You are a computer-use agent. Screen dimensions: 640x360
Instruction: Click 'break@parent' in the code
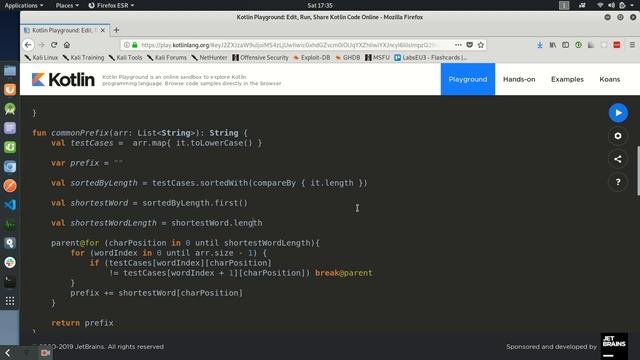coord(343,273)
